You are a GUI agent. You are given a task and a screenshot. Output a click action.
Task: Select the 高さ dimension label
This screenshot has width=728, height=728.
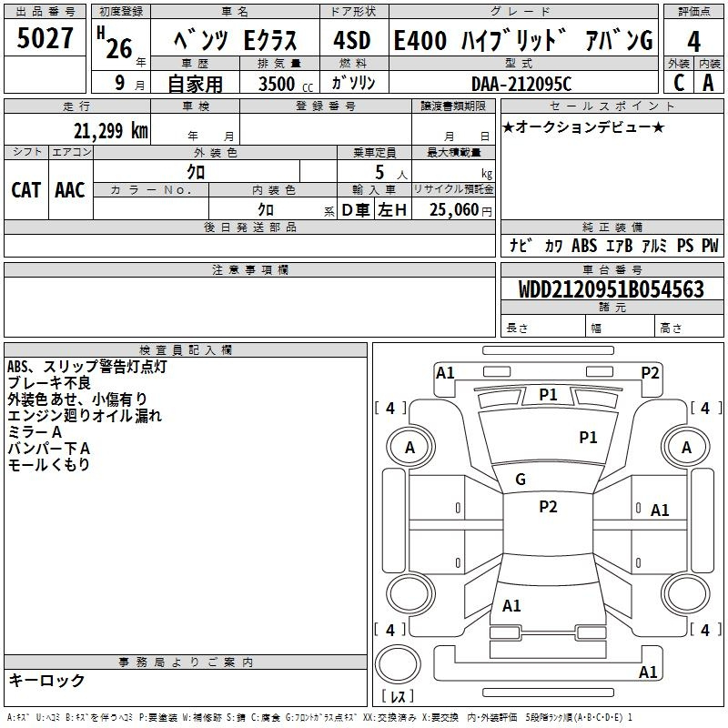[671, 329]
